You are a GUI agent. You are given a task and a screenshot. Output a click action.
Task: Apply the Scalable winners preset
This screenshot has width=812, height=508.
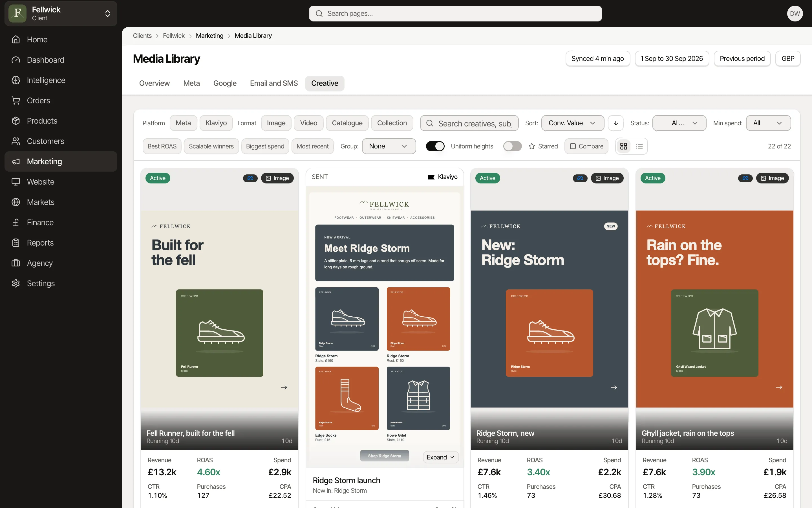pos(211,146)
